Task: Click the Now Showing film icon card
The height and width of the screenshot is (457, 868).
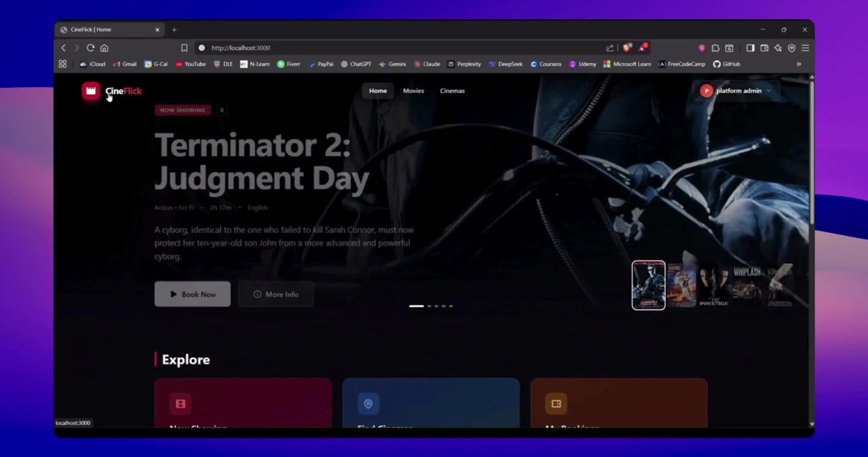Action: (x=180, y=404)
